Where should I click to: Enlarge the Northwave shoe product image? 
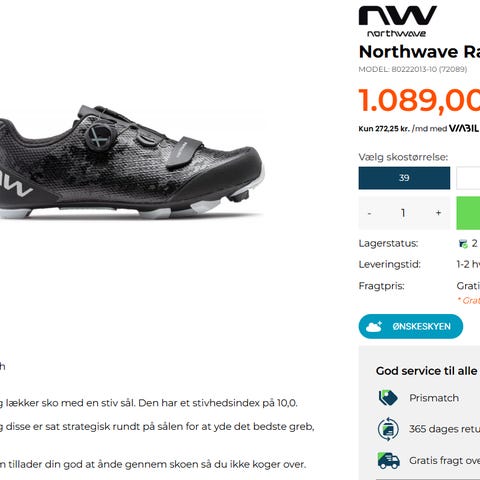tap(132, 162)
